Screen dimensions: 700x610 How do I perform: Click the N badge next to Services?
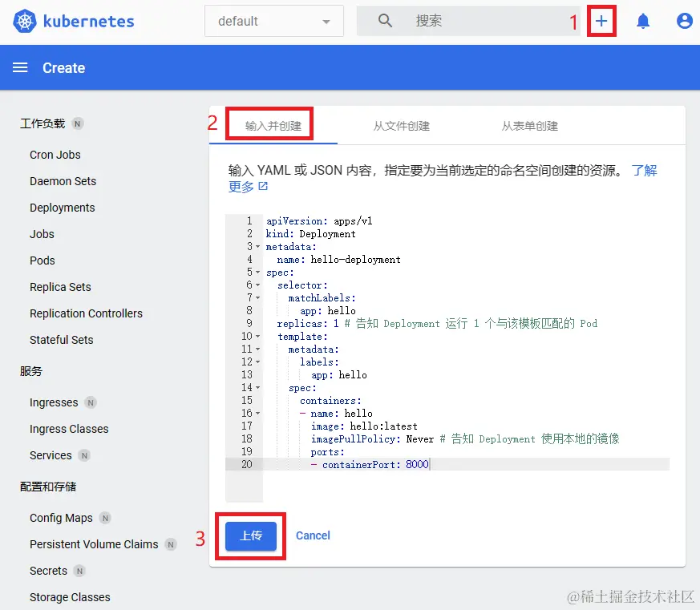coord(84,455)
